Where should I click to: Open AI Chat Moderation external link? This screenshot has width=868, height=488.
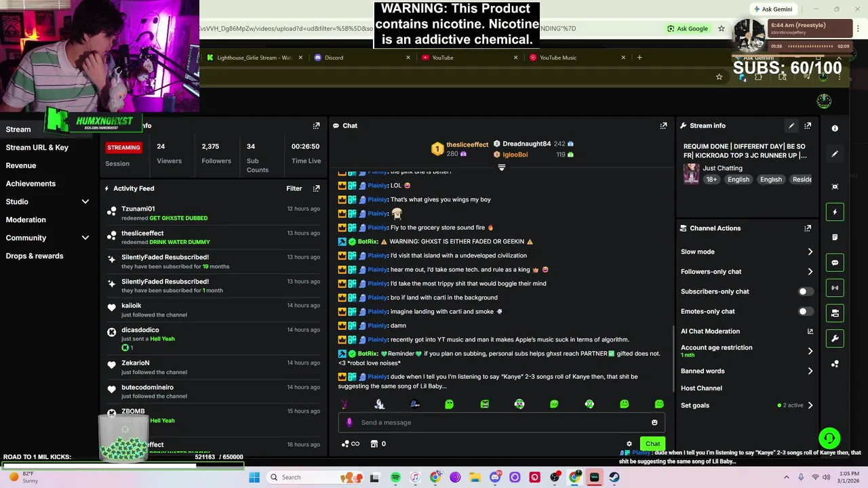click(810, 331)
